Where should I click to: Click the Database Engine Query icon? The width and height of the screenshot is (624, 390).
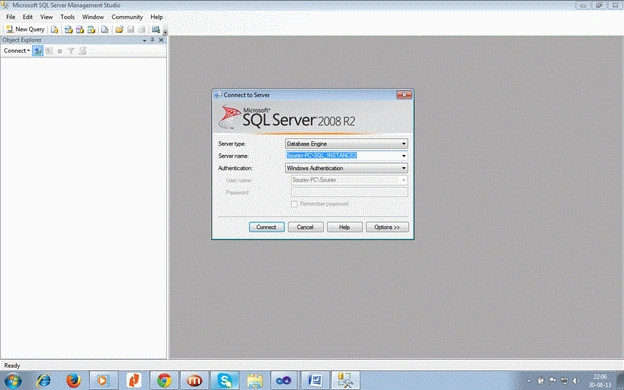coord(55,29)
